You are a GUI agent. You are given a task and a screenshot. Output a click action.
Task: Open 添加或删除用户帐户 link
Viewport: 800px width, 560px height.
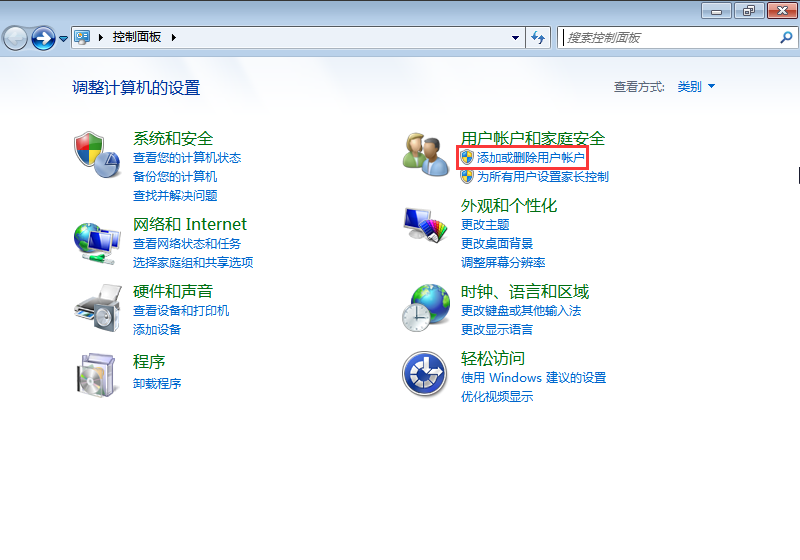[530, 158]
